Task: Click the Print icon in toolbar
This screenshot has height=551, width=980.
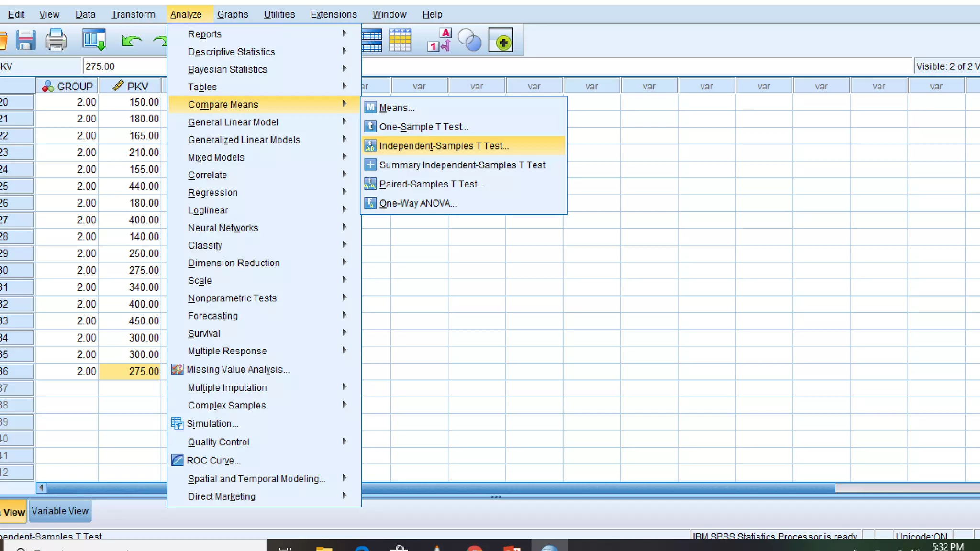Action: 56,40
